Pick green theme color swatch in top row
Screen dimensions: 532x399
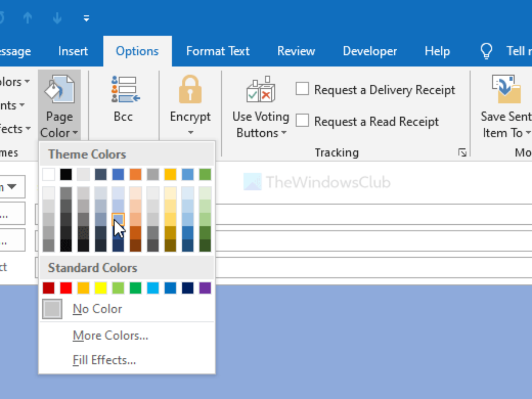click(x=205, y=174)
